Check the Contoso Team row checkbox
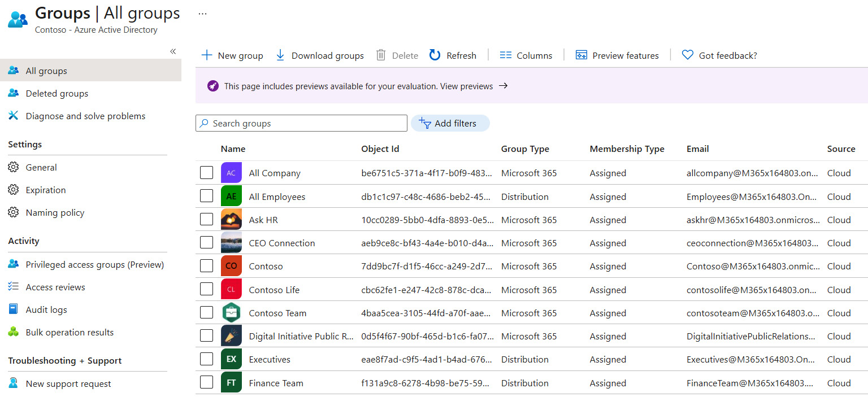 pyautogui.click(x=206, y=313)
